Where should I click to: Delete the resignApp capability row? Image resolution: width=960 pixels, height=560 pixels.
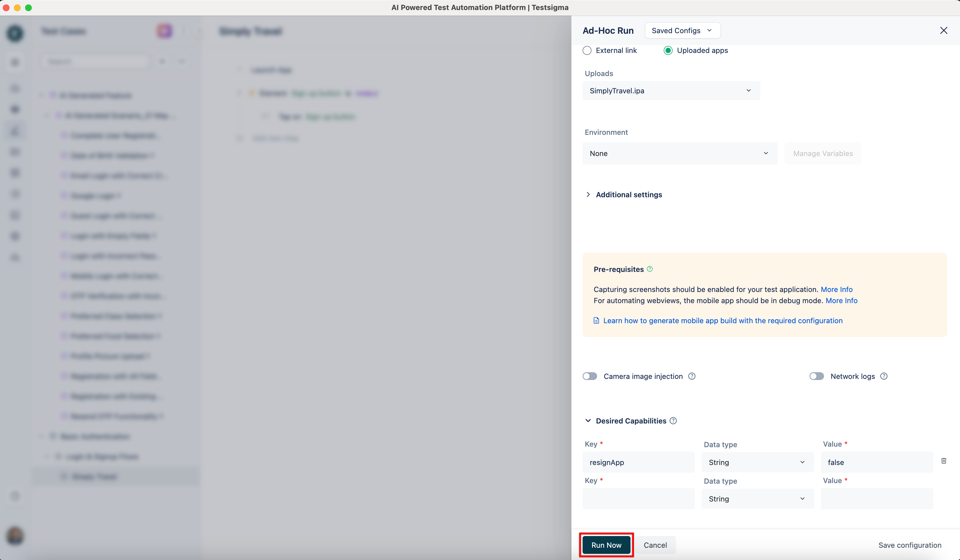[x=944, y=461]
